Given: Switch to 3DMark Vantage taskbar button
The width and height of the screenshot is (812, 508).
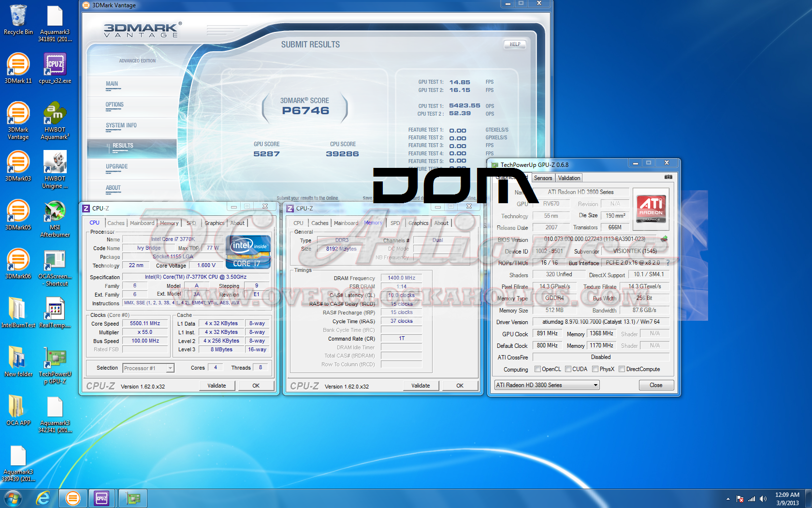Looking at the screenshot, I should (x=73, y=498).
